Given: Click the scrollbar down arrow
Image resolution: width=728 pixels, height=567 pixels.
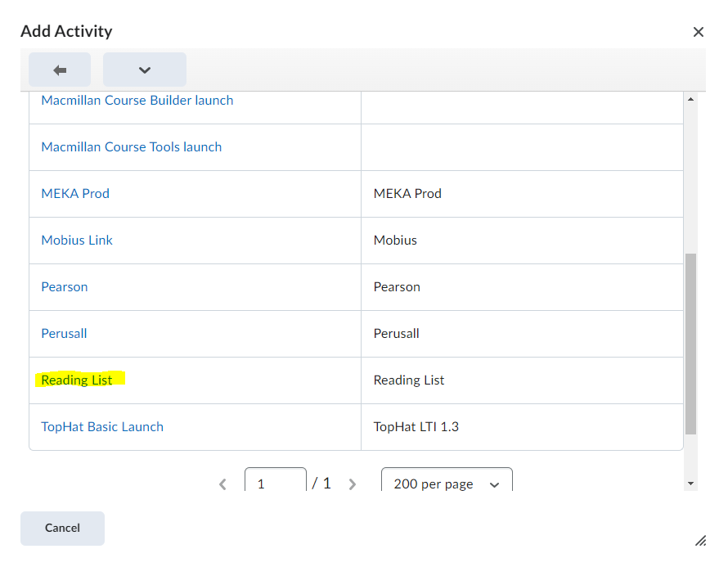Looking at the screenshot, I should pyautogui.click(x=690, y=484).
